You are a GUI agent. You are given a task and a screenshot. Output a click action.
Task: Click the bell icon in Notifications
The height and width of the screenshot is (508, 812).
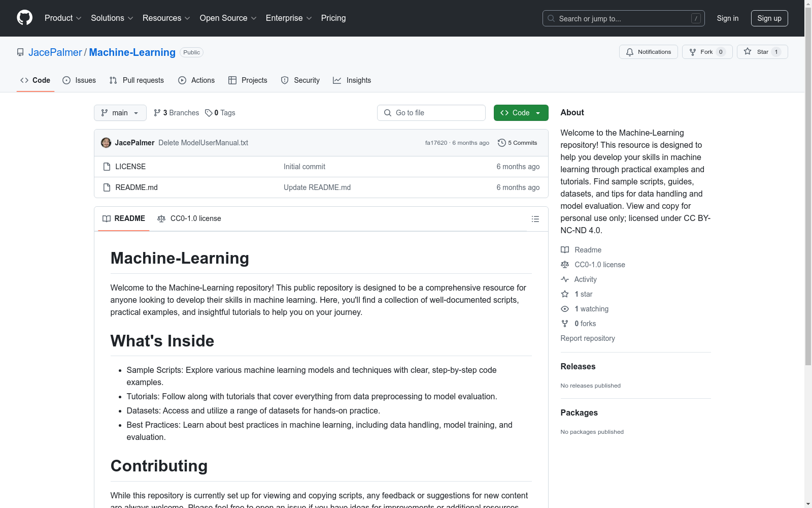(630, 52)
